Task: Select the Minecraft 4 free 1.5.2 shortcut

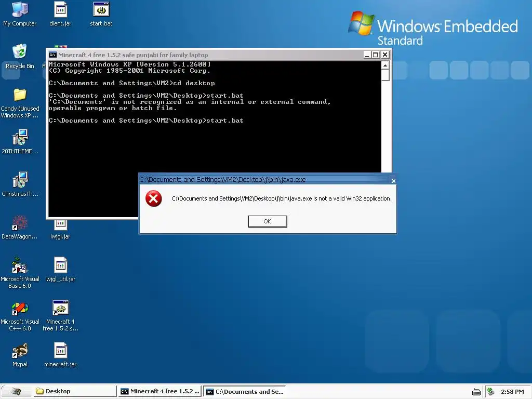Action: coord(60,316)
